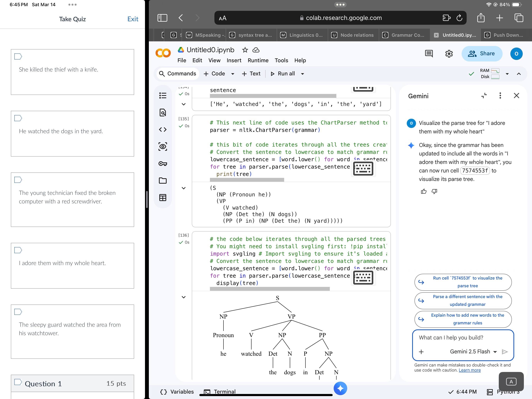
Task: Choose Gemini 2.5 Flash model dropdown
Action: point(473,352)
